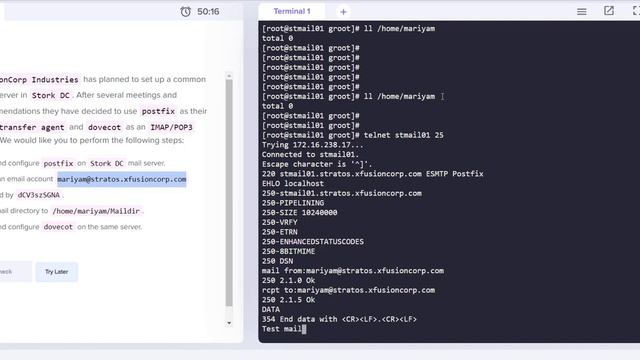Click the '250 DSN' terminal line
This screenshot has width=640, height=360.
coord(277,261)
